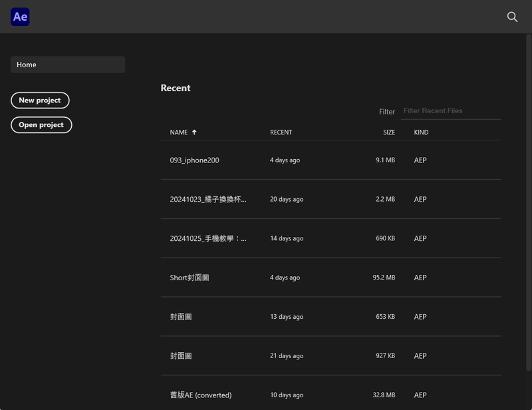Open the 舊版AE (converted) project
The image size is (532, 410).
[x=201, y=395]
